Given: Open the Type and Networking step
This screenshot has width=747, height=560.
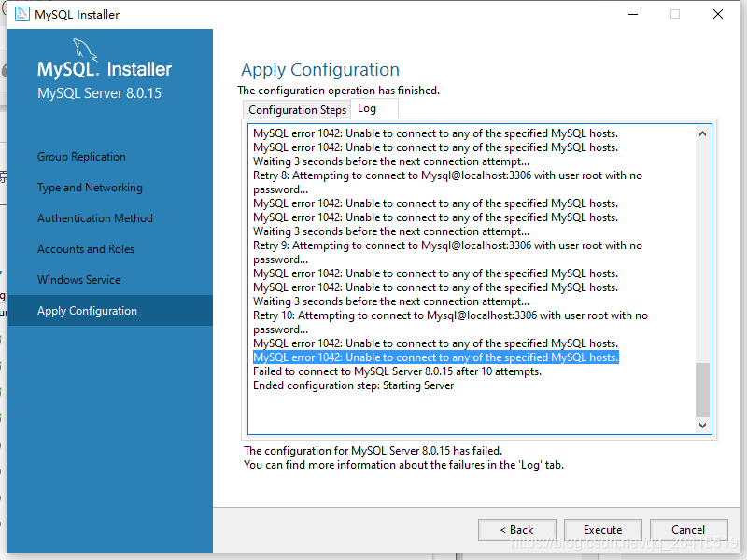Looking at the screenshot, I should (90, 188).
